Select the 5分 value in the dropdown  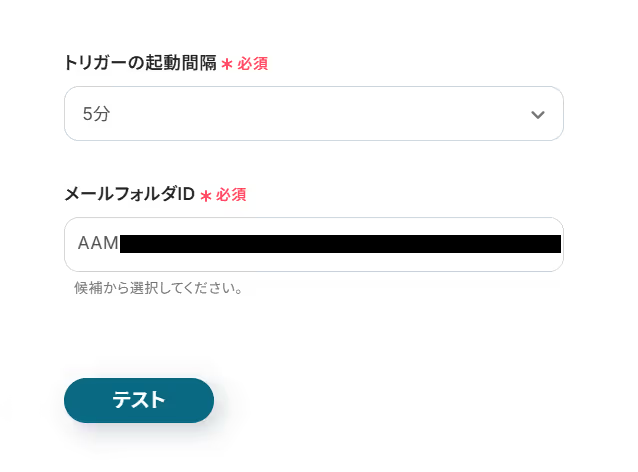(x=97, y=114)
